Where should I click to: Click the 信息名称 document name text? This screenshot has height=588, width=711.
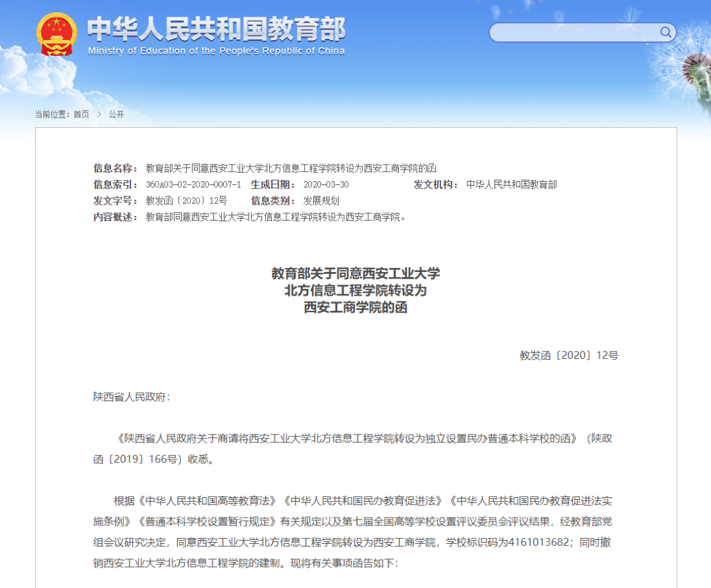click(291, 168)
